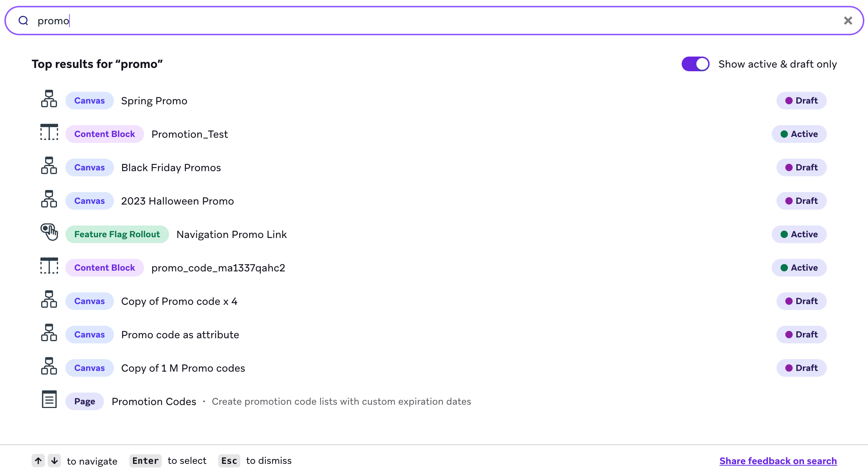Click Active badge on promo_code_ma1337qahc2
This screenshot has height=473, width=868.
(799, 268)
